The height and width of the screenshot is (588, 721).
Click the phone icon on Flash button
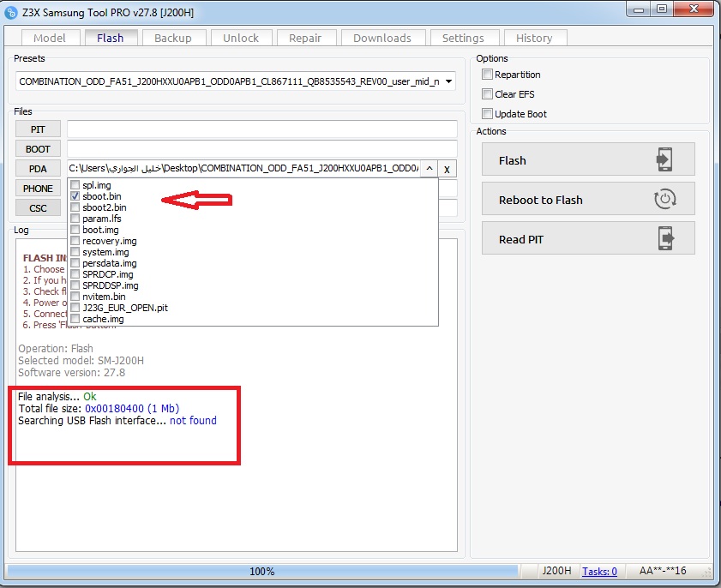tap(664, 159)
